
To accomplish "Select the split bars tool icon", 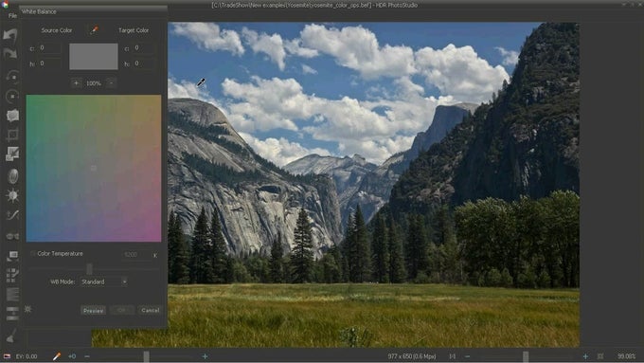I will click(12, 314).
